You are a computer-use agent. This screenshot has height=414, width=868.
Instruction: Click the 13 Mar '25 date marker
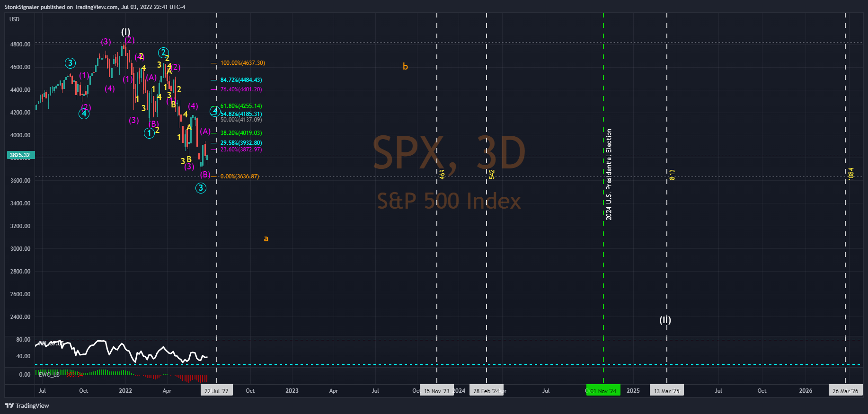point(667,391)
